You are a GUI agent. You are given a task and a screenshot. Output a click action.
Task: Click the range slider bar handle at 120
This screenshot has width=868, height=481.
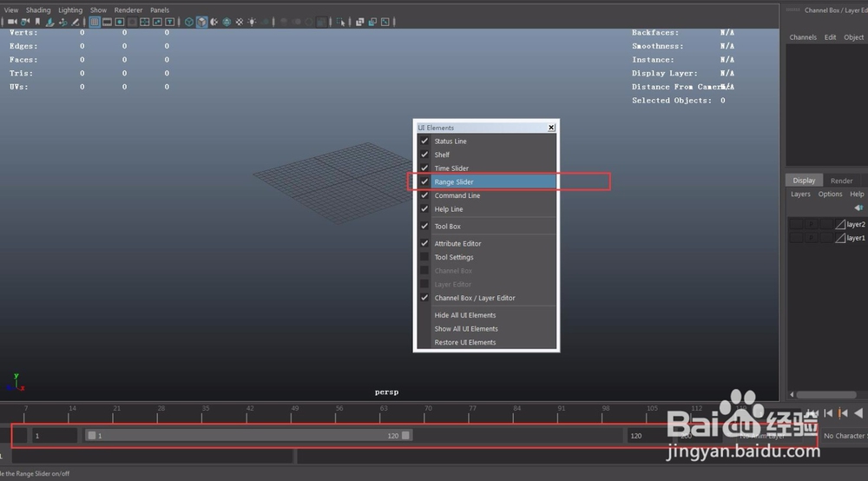pyautogui.click(x=405, y=436)
